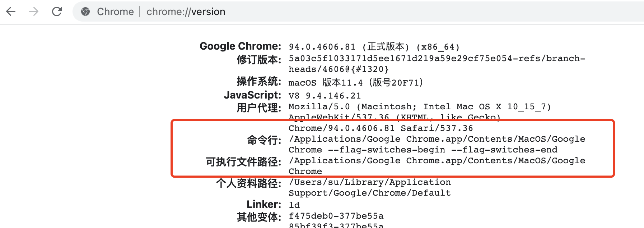The image size is (644, 228).
Task: Click the 操作系统 macOS version line
Action: coord(355,82)
